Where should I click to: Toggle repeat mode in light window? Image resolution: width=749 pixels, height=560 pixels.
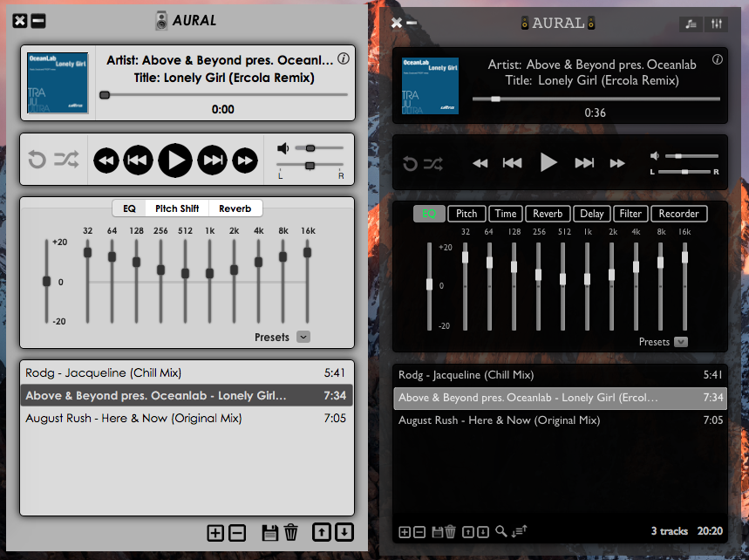pyautogui.click(x=37, y=160)
